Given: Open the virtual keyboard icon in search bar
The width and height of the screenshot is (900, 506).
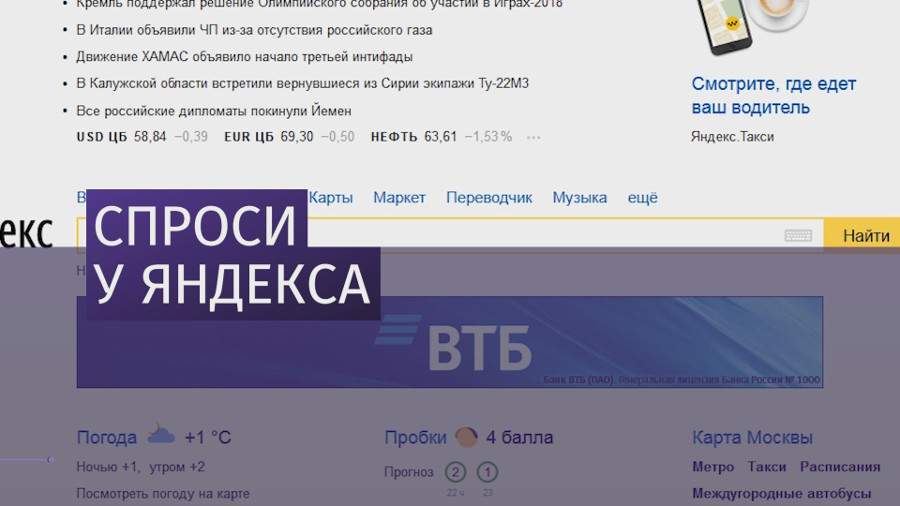Looking at the screenshot, I should (798, 236).
